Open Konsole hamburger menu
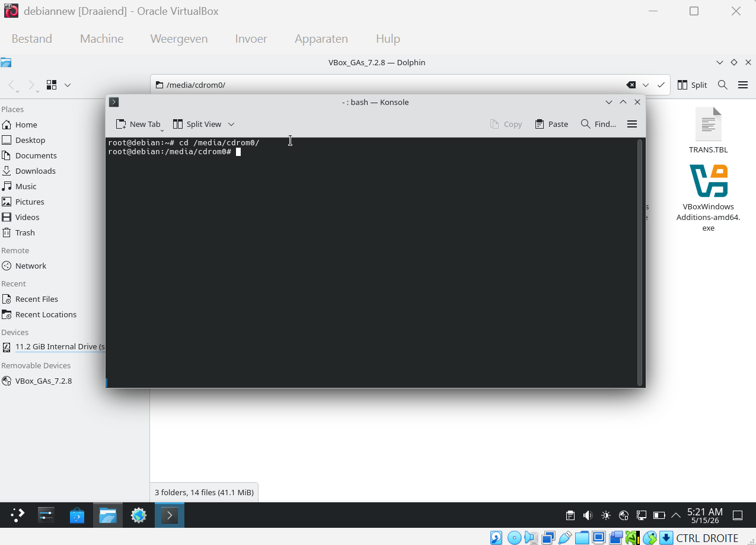Image resolution: width=756 pixels, height=545 pixels. 632,124
